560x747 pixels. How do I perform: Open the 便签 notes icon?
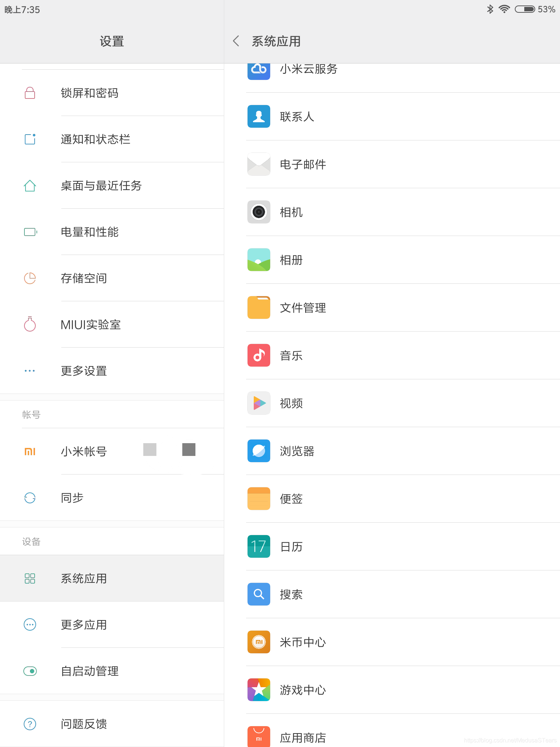[x=259, y=499]
